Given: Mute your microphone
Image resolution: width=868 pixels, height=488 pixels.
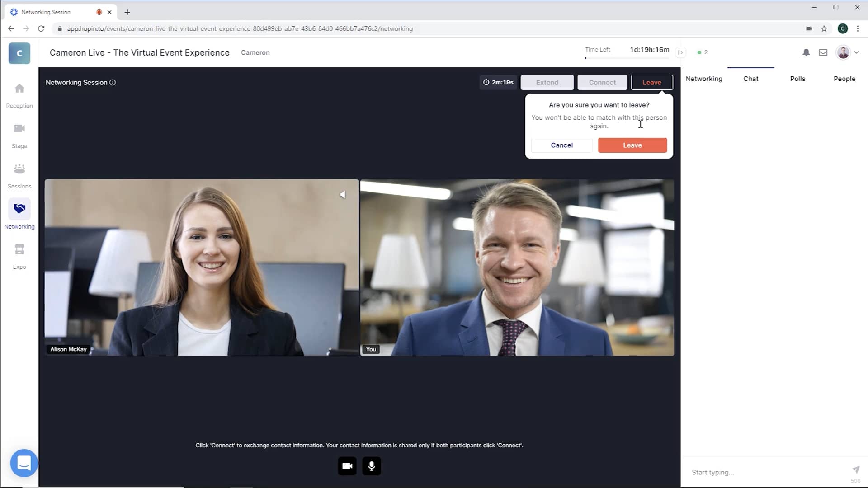Looking at the screenshot, I should 372,466.
